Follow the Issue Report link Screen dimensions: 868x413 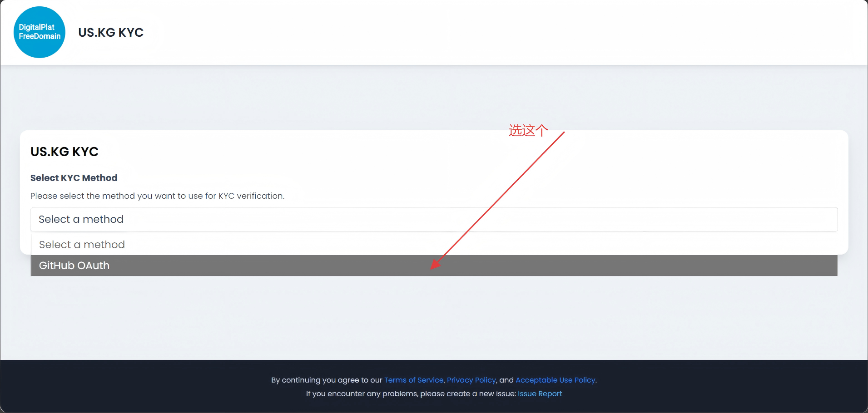click(x=540, y=393)
